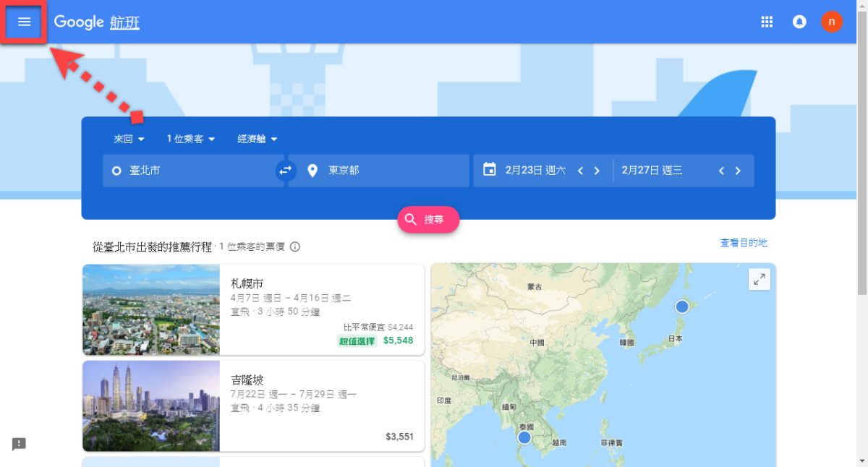The width and height of the screenshot is (868, 467).
Task: Click the 直飛 · 4 小時 35 分鐘 text
Action: click(276, 408)
